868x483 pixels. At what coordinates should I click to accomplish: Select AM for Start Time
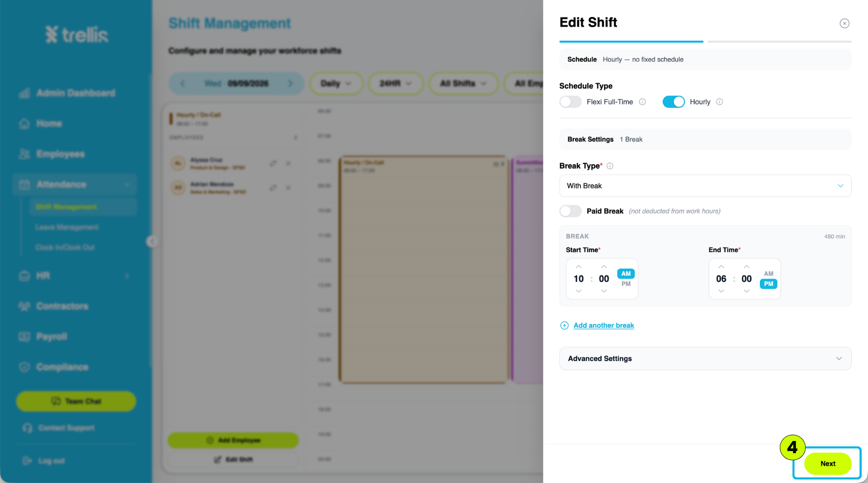(626, 273)
